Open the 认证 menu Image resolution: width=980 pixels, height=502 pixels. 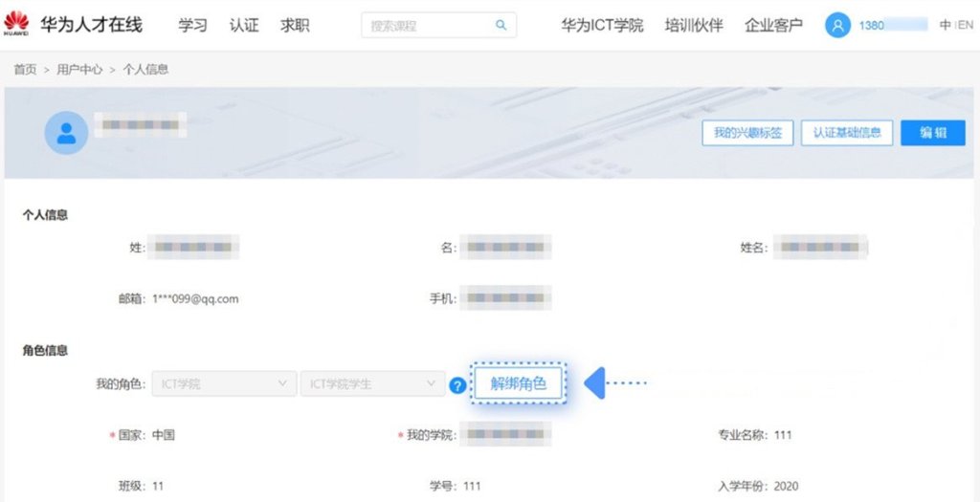(x=244, y=26)
